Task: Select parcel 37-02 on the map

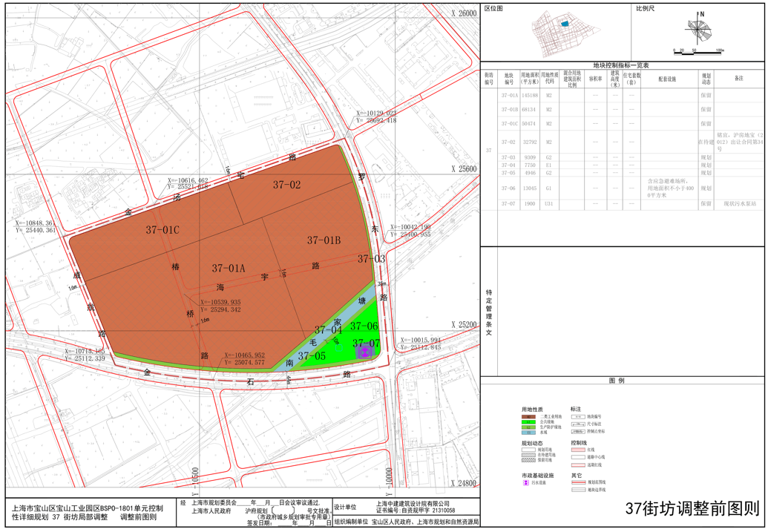Action: (286, 185)
